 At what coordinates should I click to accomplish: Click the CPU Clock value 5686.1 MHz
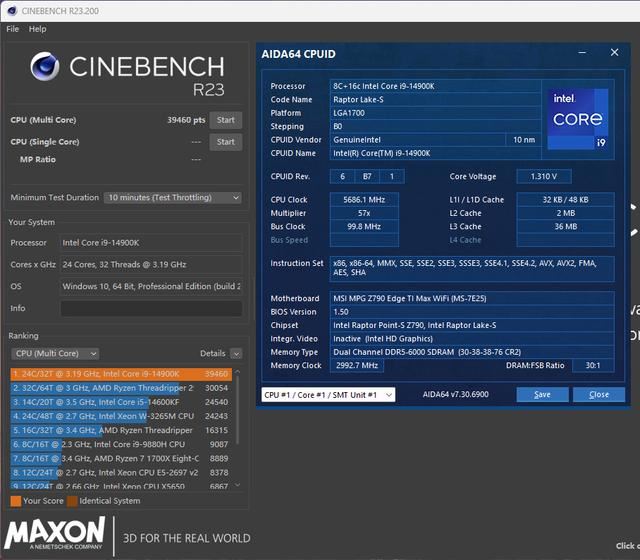tap(364, 200)
